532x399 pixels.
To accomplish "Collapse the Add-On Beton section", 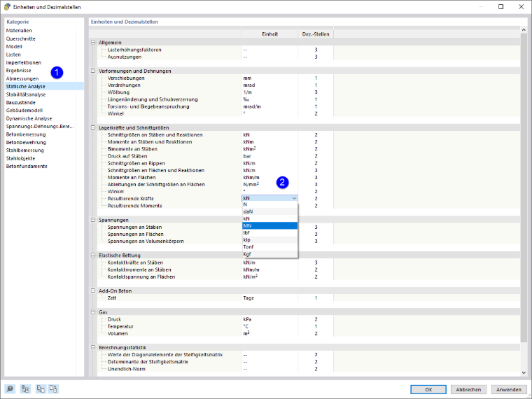I will point(93,290).
